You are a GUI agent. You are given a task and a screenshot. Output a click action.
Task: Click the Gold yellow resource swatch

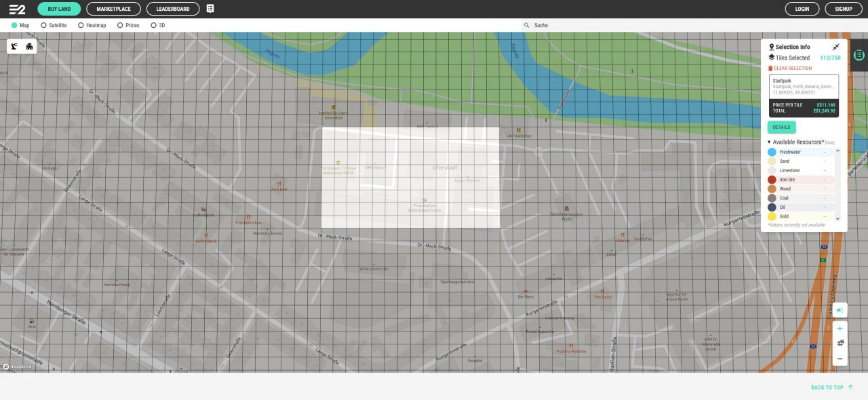tap(772, 216)
